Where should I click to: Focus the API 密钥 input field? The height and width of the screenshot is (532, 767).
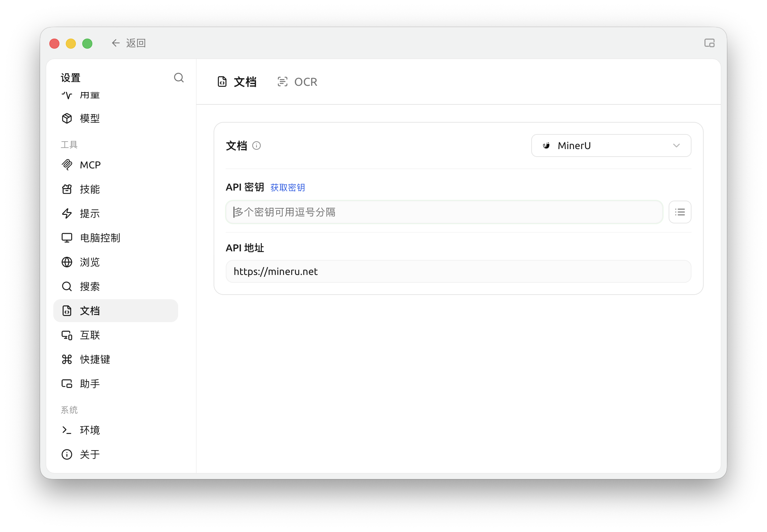(x=444, y=212)
